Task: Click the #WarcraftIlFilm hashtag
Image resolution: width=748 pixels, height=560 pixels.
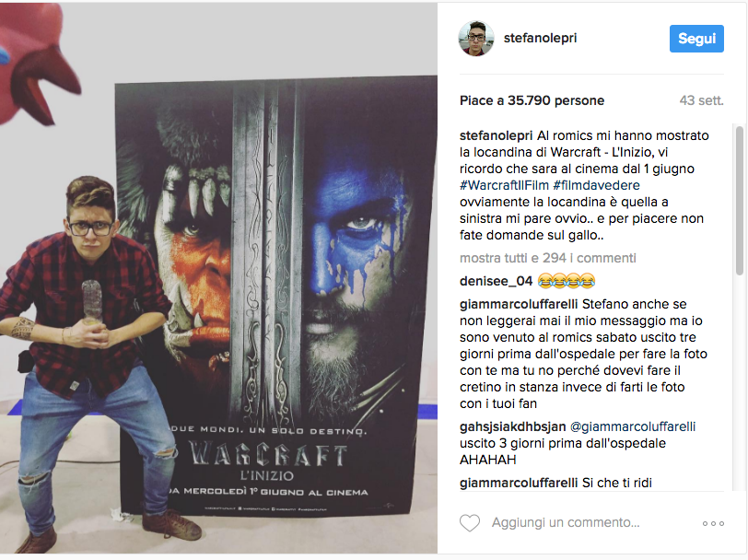Action: tap(504, 185)
